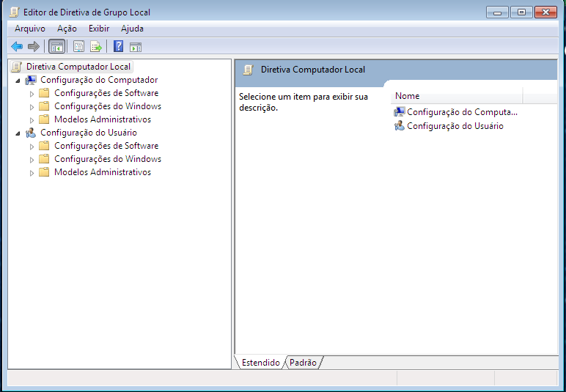Select Configurações do Windows label under Computador
This screenshot has height=392, width=566.
pyautogui.click(x=108, y=106)
